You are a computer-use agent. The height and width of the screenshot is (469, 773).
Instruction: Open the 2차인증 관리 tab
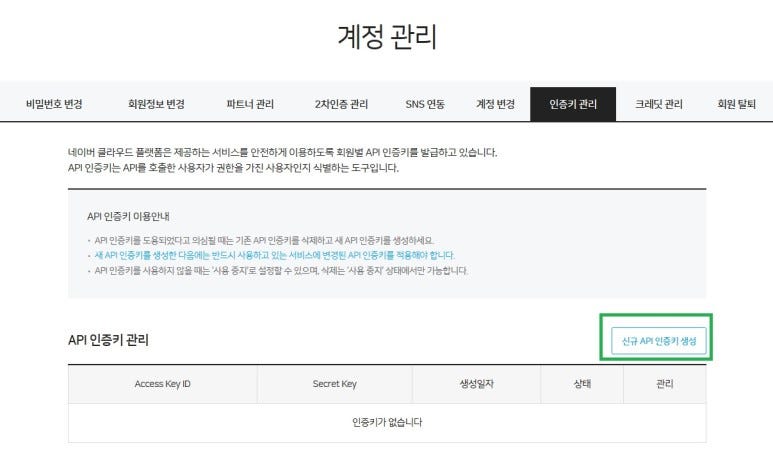[341, 104]
